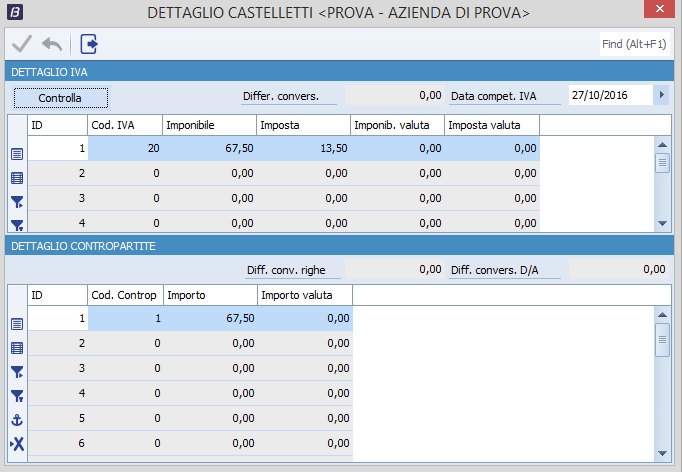Click up arrow of contropartite grid scrollbar
Screen dimensions: 682x472
click(x=662, y=315)
